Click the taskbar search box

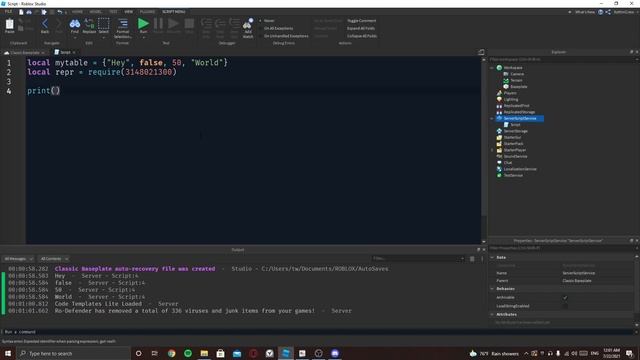tap(73, 353)
